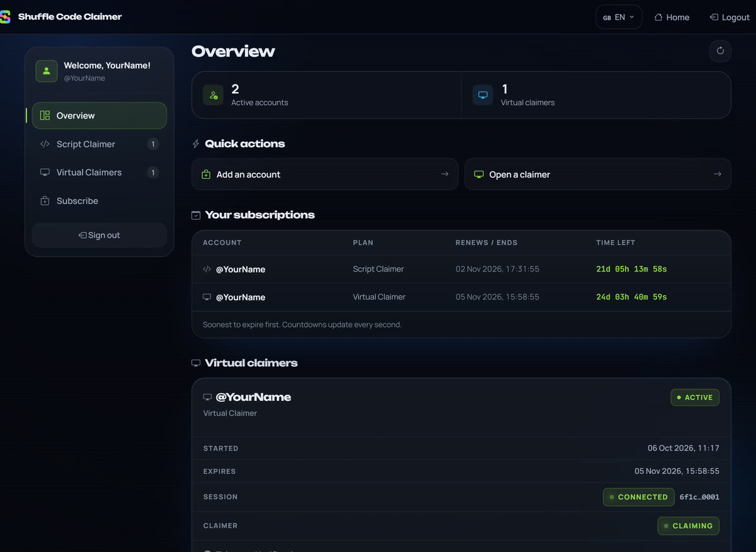This screenshot has width=756, height=552.
Task: Click the started date 06 Oct 2026, 11:17
Action: [x=683, y=448]
